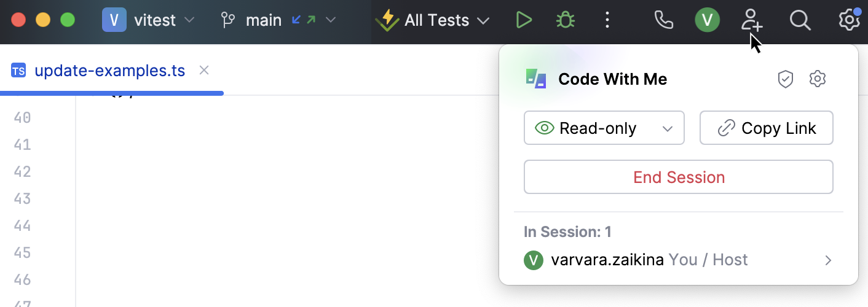Click the Code With Me add-user icon

751,20
